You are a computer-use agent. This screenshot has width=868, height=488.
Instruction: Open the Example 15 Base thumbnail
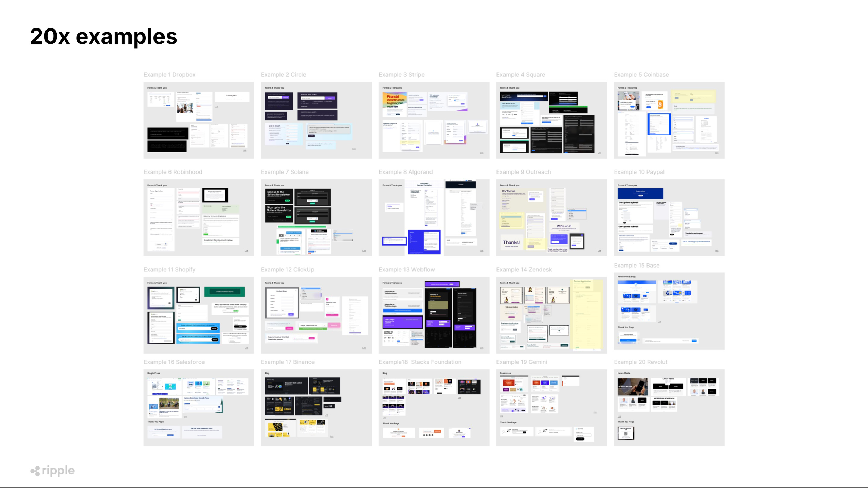point(669,311)
